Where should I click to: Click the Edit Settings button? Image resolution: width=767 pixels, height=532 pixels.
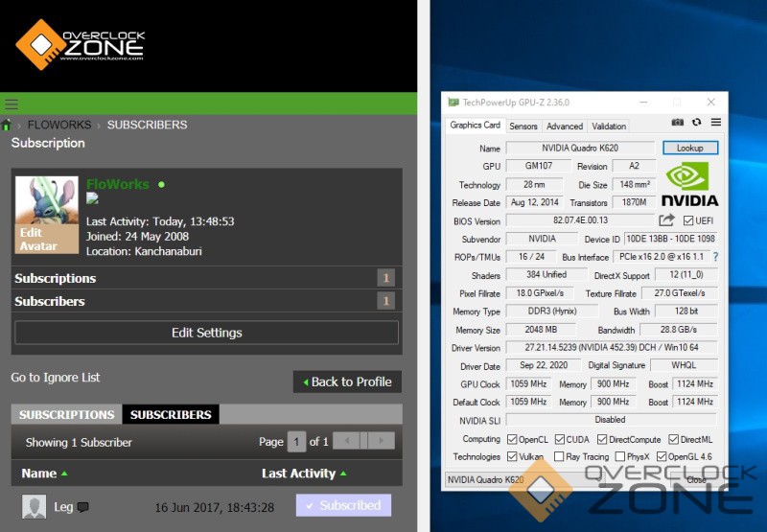[x=206, y=333]
